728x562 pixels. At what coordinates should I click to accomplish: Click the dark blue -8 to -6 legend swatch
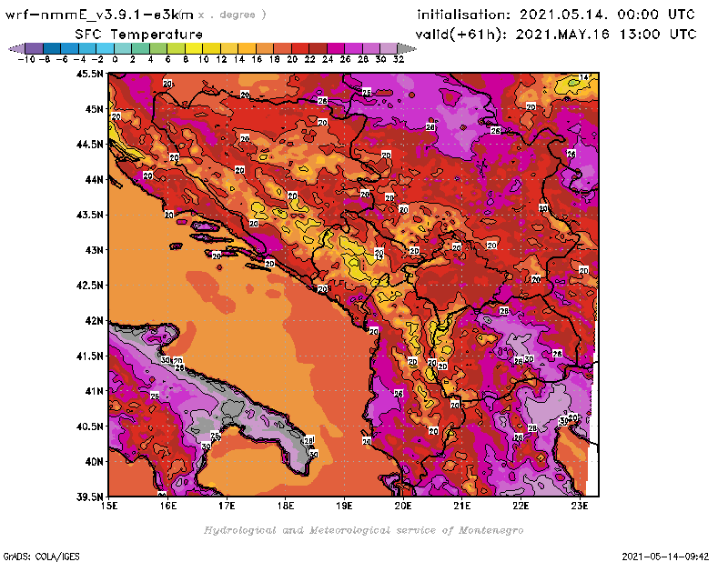pos(52,48)
